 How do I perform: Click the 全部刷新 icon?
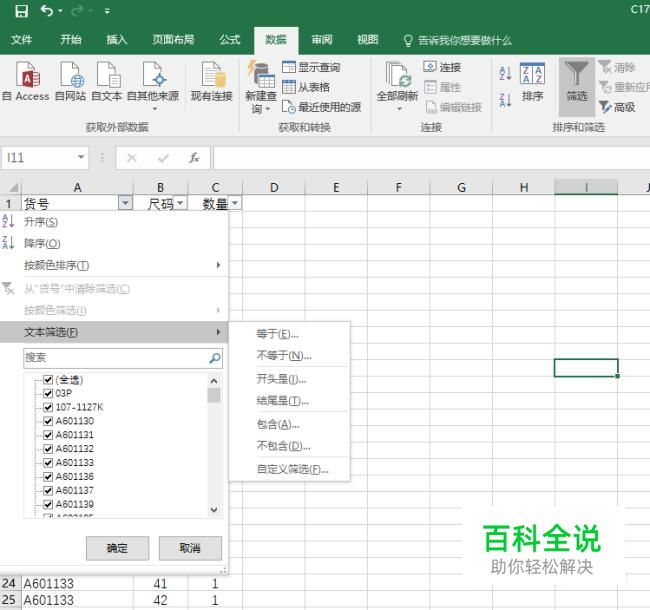point(397,86)
